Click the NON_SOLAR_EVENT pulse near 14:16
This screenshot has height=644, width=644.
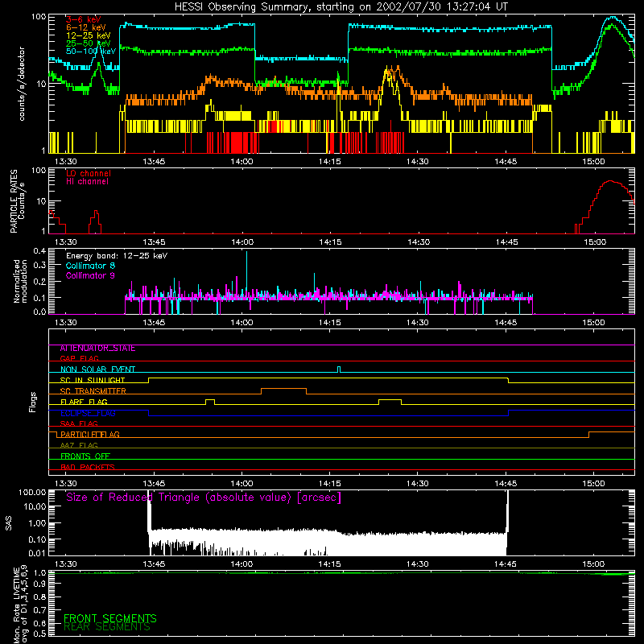(339, 369)
